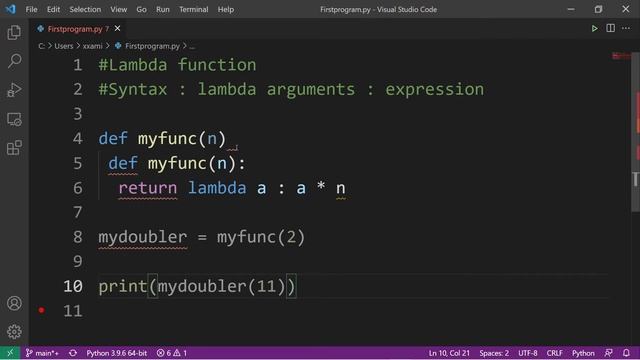
Task: Change indentation Spaces: 2
Action: coord(494,353)
